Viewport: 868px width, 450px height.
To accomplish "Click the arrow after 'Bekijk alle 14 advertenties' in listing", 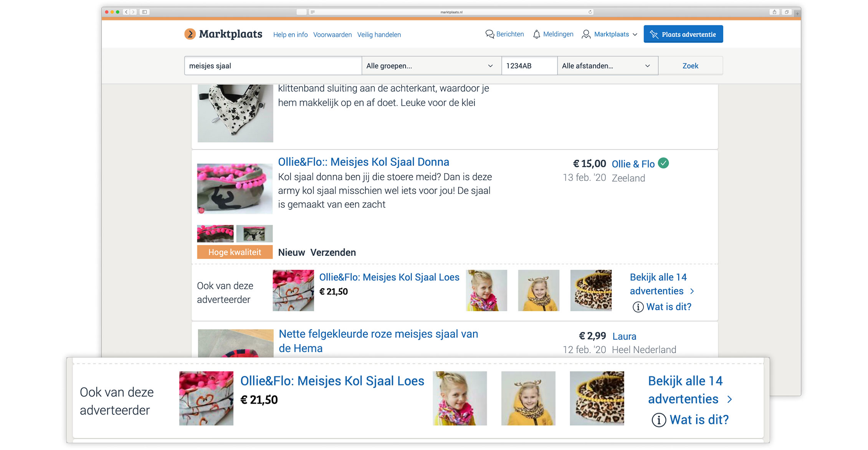I will point(692,291).
